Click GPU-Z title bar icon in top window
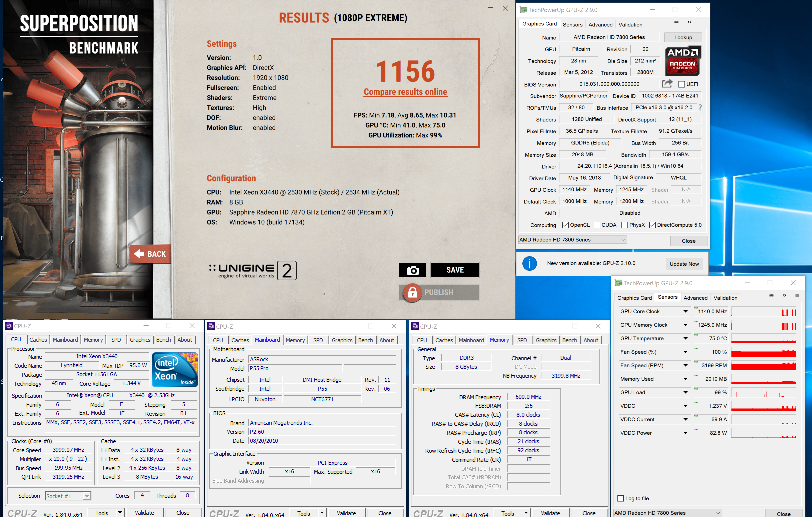Image resolution: width=812 pixels, height=517 pixels. [523, 10]
